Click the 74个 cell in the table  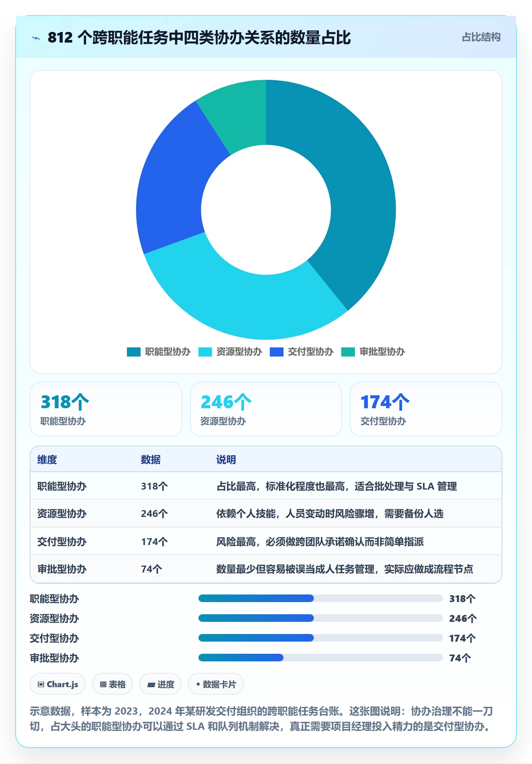pyautogui.click(x=152, y=569)
